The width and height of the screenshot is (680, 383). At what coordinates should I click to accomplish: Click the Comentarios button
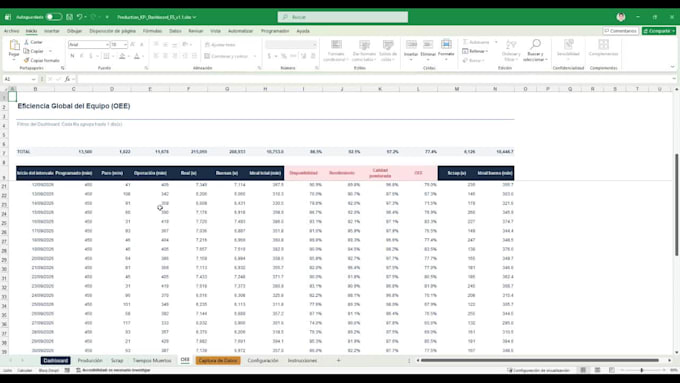620,31
